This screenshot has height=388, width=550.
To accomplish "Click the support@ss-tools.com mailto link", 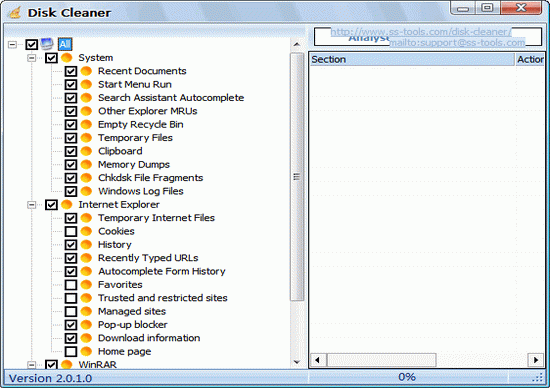I will pos(457,42).
